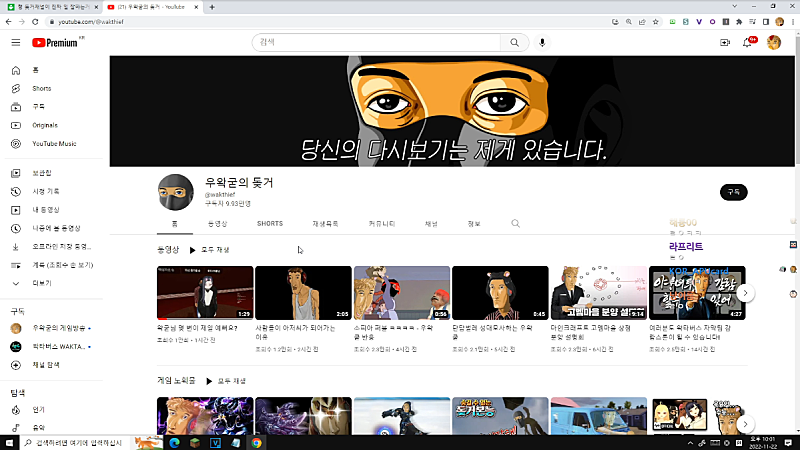Open the notifications bell

tap(749, 42)
